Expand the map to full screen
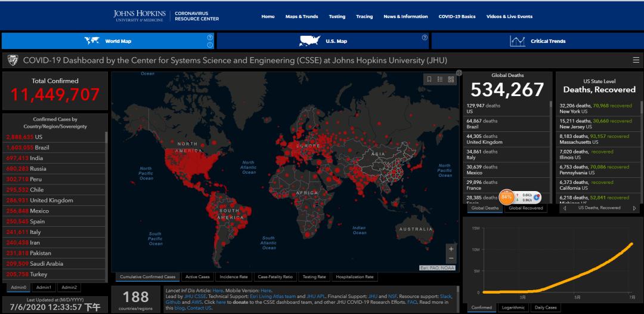 459,73
